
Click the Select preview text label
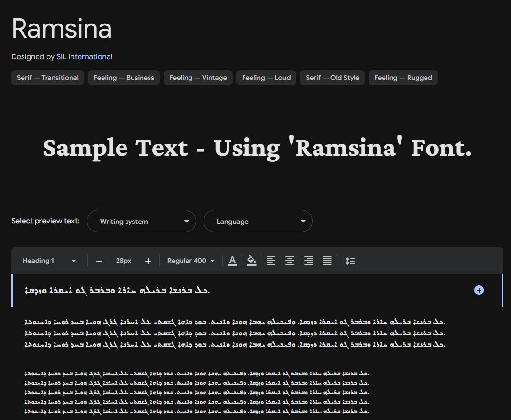[x=45, y=221]
